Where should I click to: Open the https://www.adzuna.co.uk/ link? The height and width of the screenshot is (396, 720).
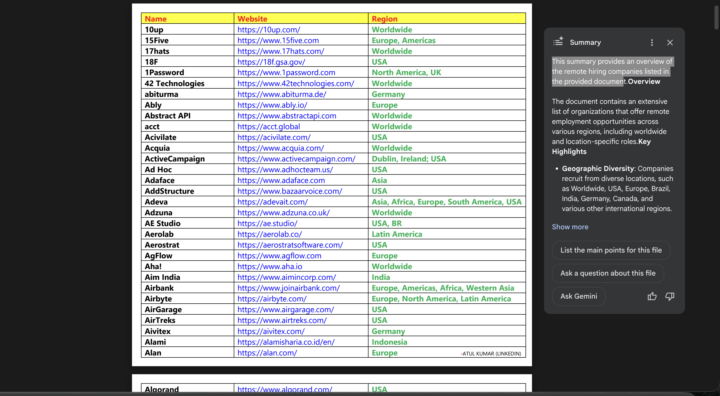point(283,213)
